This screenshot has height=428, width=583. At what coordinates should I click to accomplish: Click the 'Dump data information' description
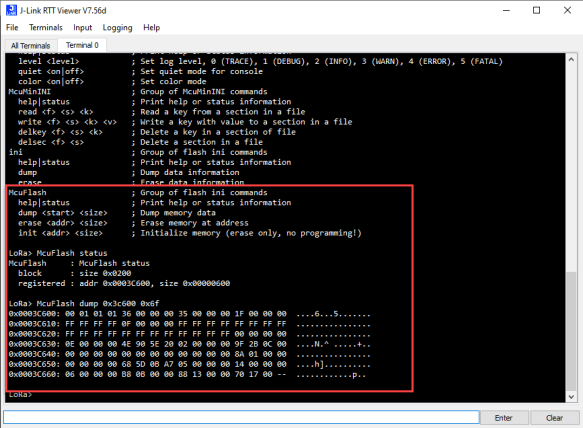[x=190, y=173]
